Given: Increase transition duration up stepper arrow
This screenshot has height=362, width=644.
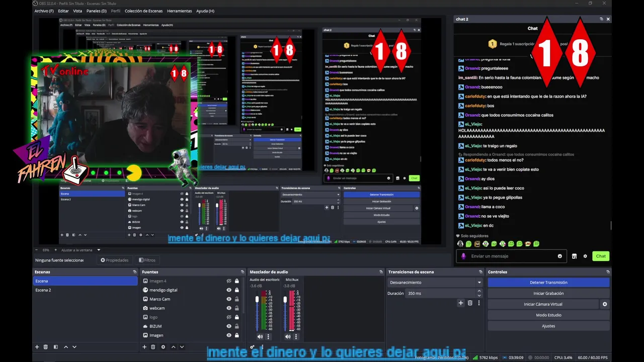Looking at the screenshot, I should tap(479, 291).
